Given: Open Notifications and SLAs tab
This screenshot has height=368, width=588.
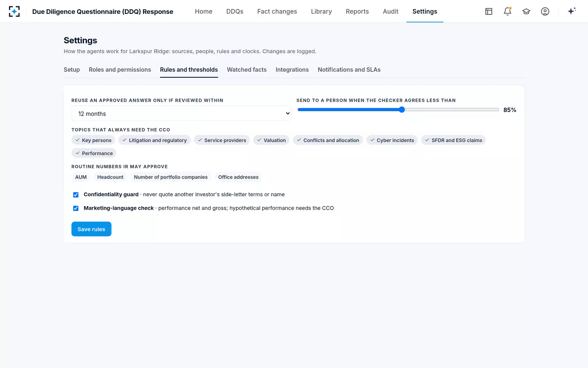Looking at the screenshot, I should 349,70.
